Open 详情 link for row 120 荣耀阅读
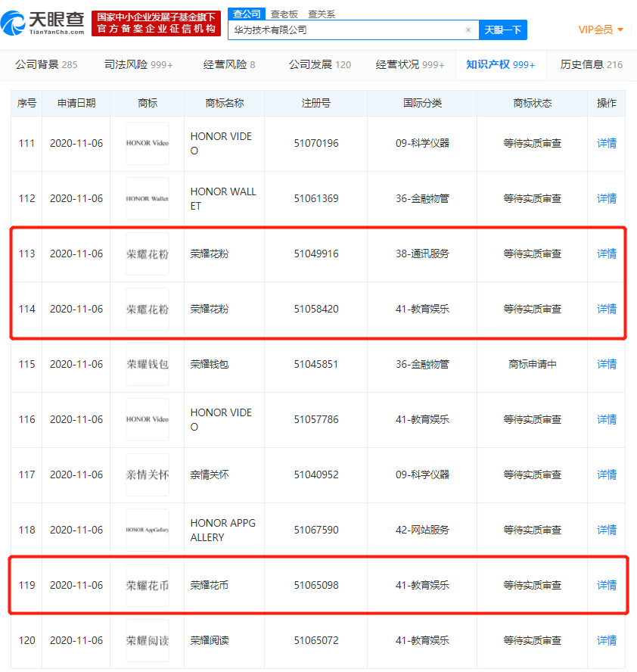This screenshot has height=672, width=637. tap(607, 640)
